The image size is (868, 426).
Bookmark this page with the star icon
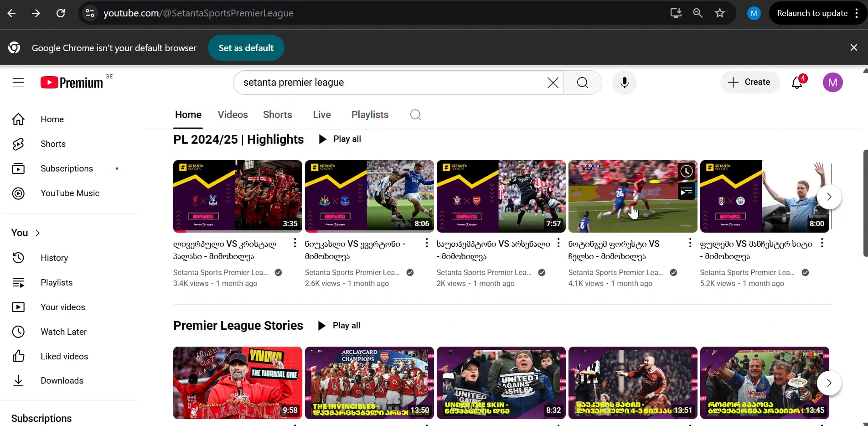click(720, 13)
